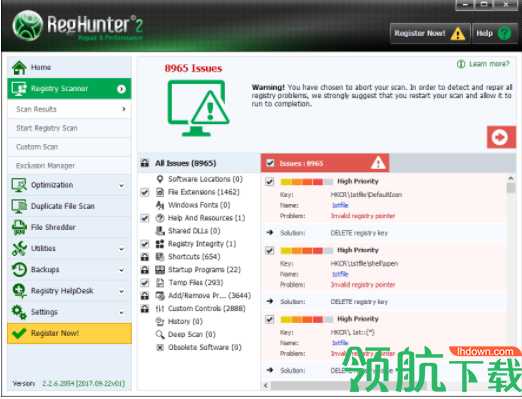
Task: Click the Windows Fonts category icon
Action: coord(160,205)
